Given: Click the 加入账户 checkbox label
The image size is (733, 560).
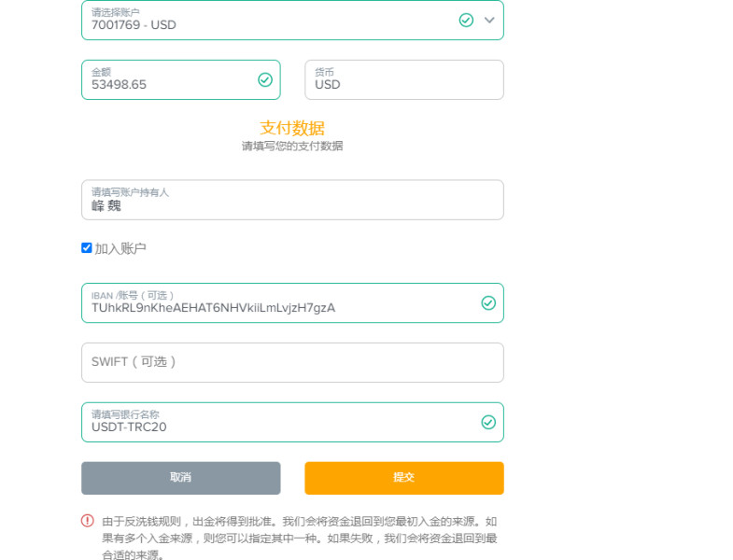Looking at the screenshot, I should [120, 248].
